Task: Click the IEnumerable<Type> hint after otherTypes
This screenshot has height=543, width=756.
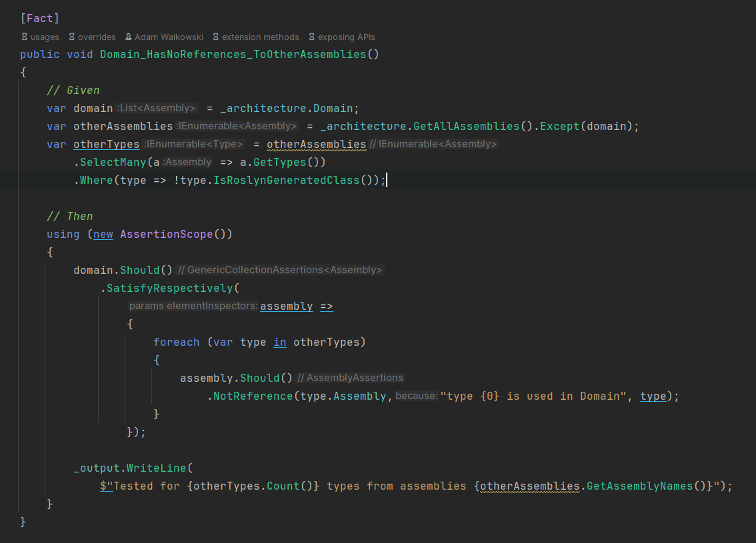Action: click(x=194, y=144)
